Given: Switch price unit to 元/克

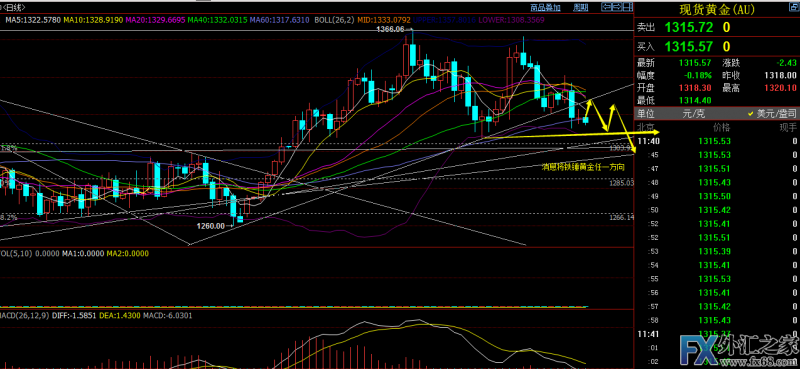Looking at the screenshot, I should click(x=693, y=113).
